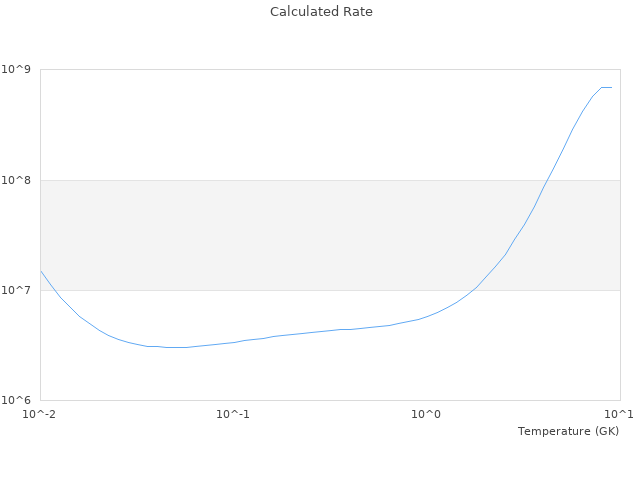
Task: Click the blue curve above the 10^-1 tick
Action: tap(233, 342)
